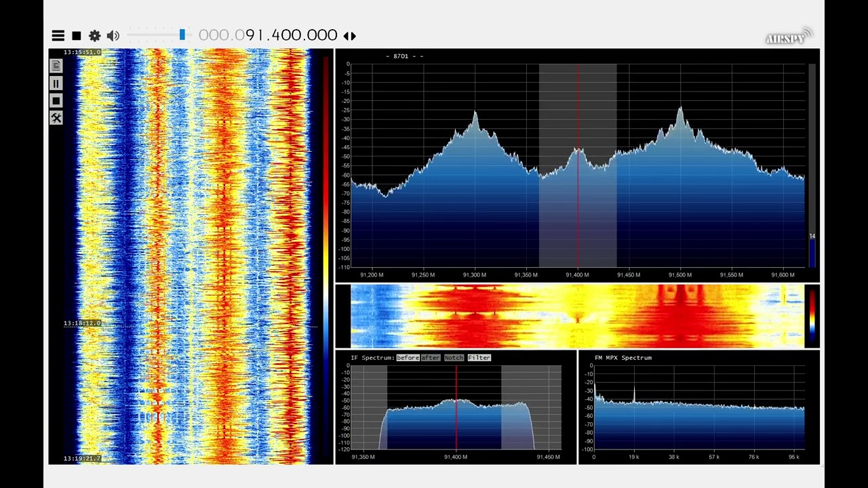Screen dimensions: 868x488
Task: Open settings via the gear icon
Action: 94,35
